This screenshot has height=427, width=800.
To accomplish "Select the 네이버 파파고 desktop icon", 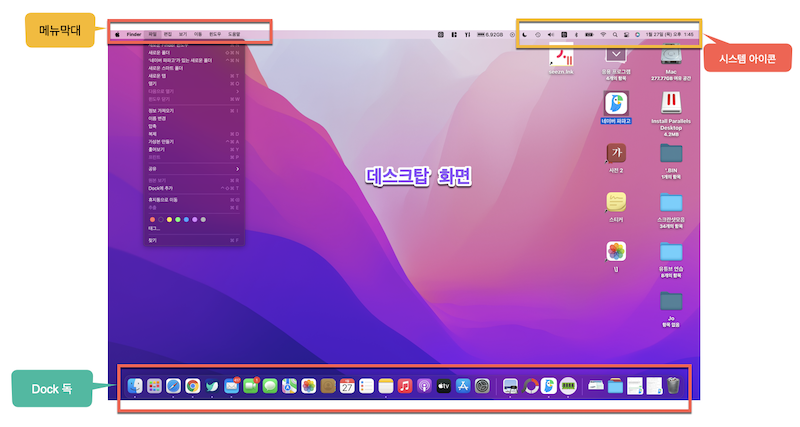I will [x=616, y=108].
